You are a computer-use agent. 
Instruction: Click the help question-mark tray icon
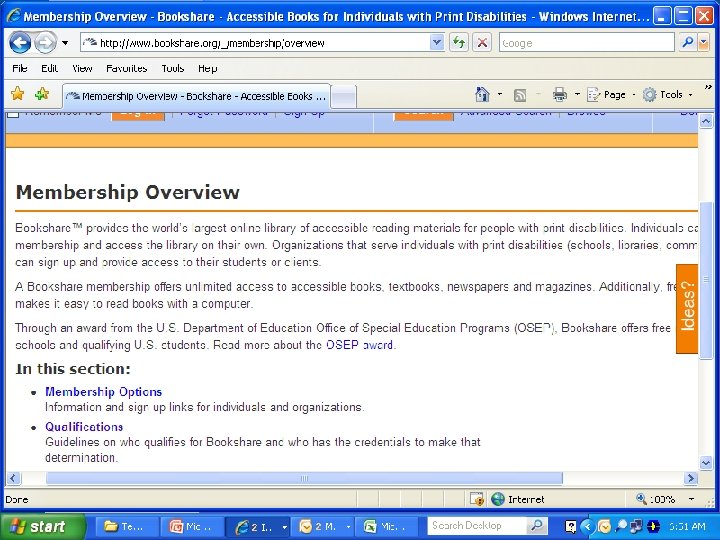tap(570, 526)
